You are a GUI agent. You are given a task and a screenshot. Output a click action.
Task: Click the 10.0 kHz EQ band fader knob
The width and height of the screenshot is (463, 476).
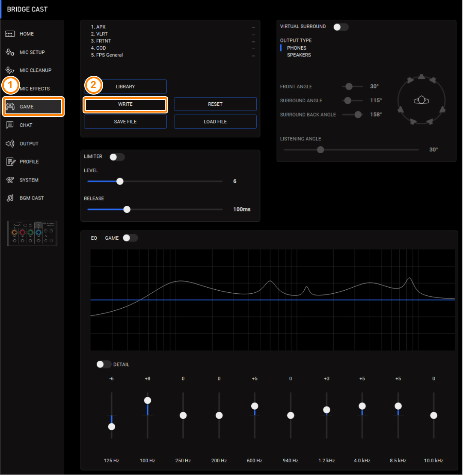(x=433, y=415)
